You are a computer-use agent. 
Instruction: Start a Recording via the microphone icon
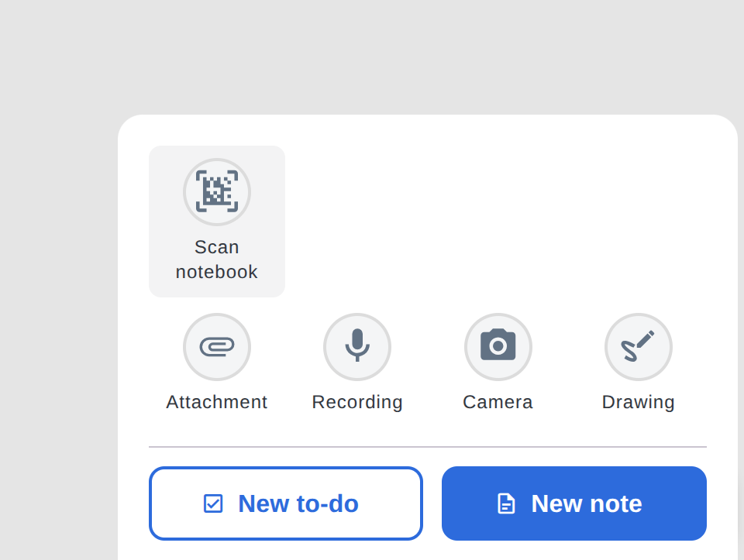pos(357,345)
